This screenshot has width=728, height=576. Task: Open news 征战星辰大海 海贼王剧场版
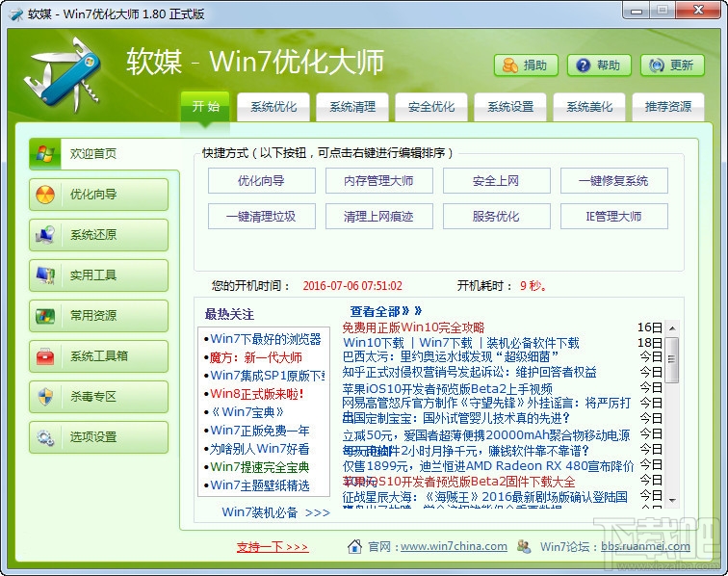coord(484,497)
